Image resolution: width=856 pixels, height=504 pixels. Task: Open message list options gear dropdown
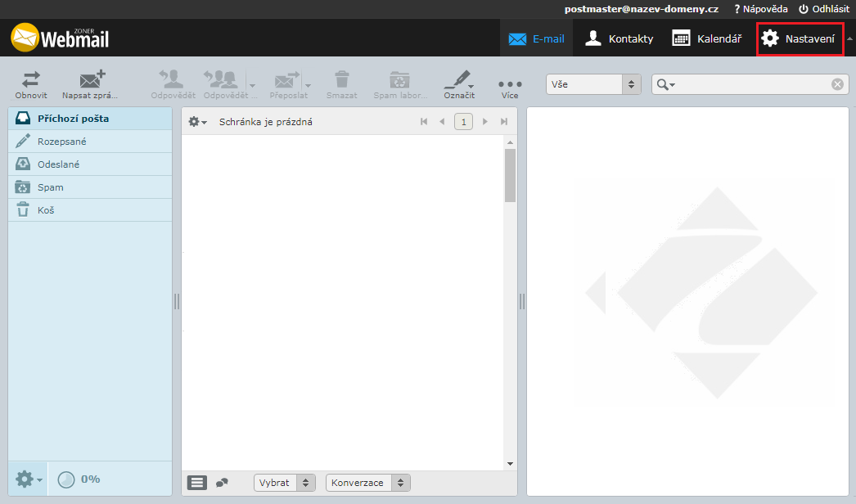[197, 122]
